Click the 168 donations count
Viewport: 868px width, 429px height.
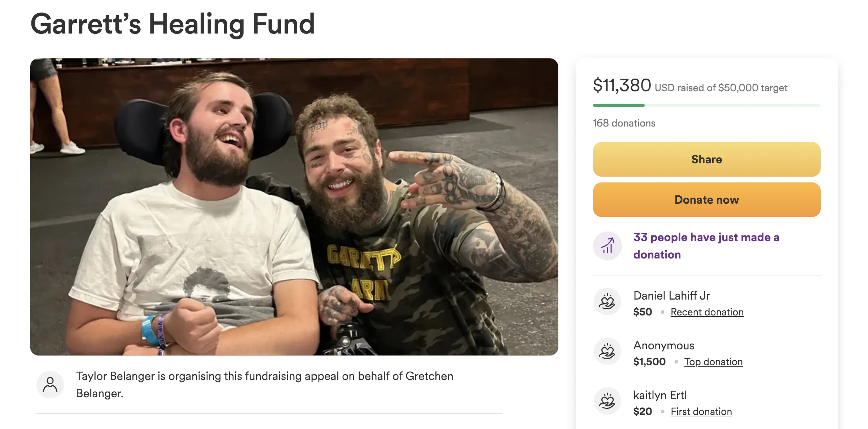pyautogui.click(x=624, y=123)
